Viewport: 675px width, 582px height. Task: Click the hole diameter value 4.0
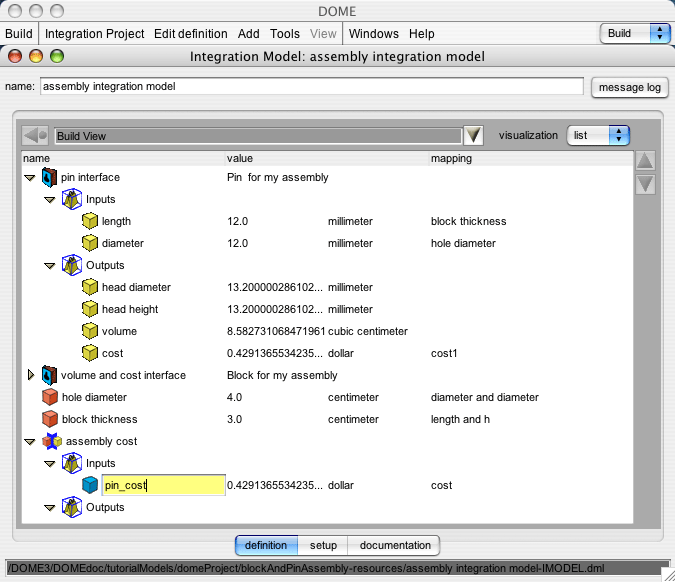(x=234, y=397)
